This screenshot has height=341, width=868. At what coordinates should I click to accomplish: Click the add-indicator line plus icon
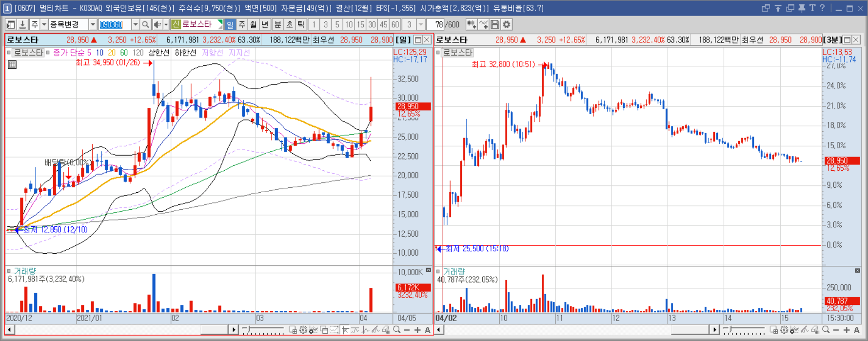[483, 24]
